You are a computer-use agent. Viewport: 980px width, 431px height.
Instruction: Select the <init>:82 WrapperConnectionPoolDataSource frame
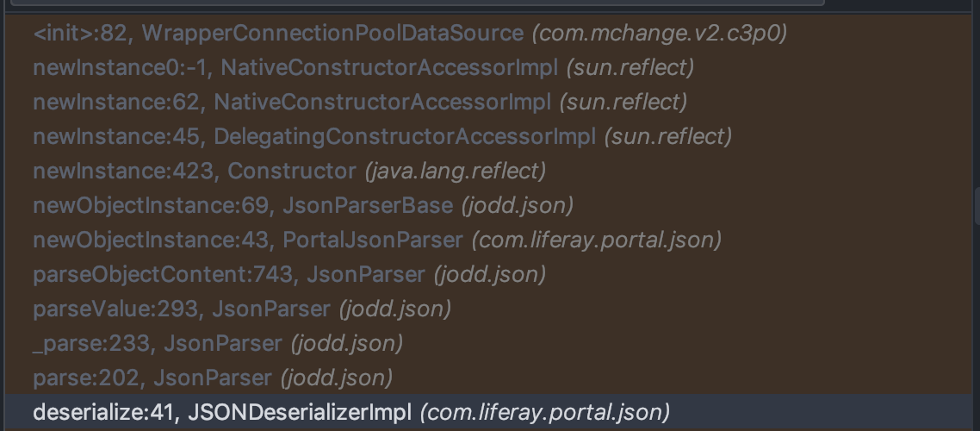(277, 34)
